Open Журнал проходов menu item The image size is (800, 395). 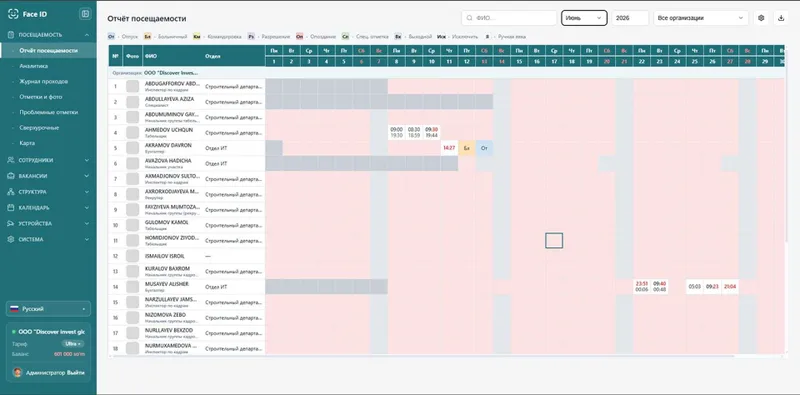click(43, 82)
